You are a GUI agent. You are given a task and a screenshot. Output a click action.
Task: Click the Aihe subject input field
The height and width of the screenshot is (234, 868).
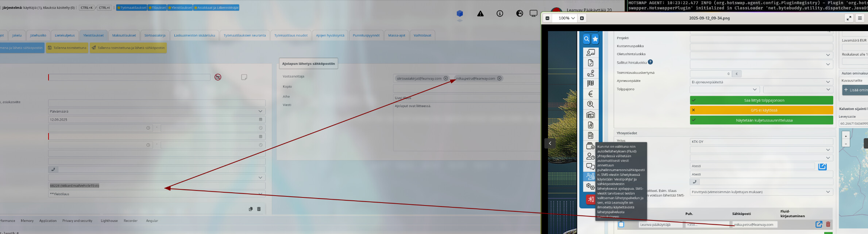[x=466, y=98]
